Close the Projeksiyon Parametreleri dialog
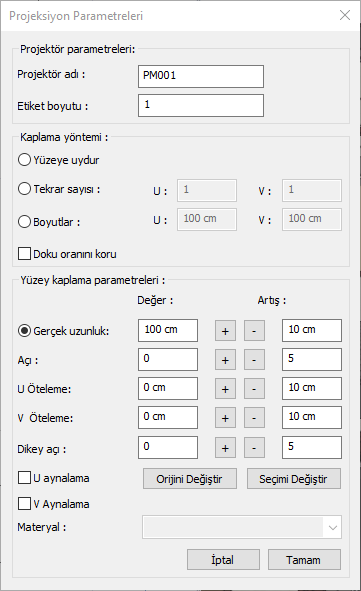The height and width of the screenshot is (591, 361). [x=345, y=15]
